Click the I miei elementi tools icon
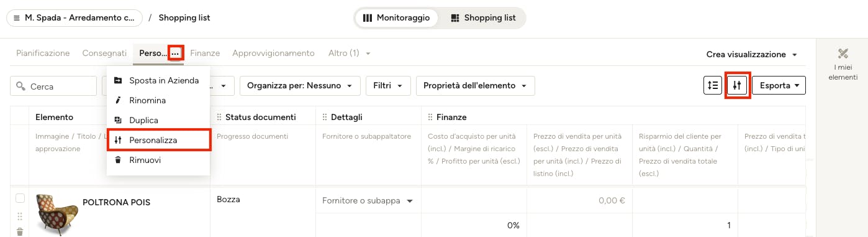868x237 pixels. (843, 53)
